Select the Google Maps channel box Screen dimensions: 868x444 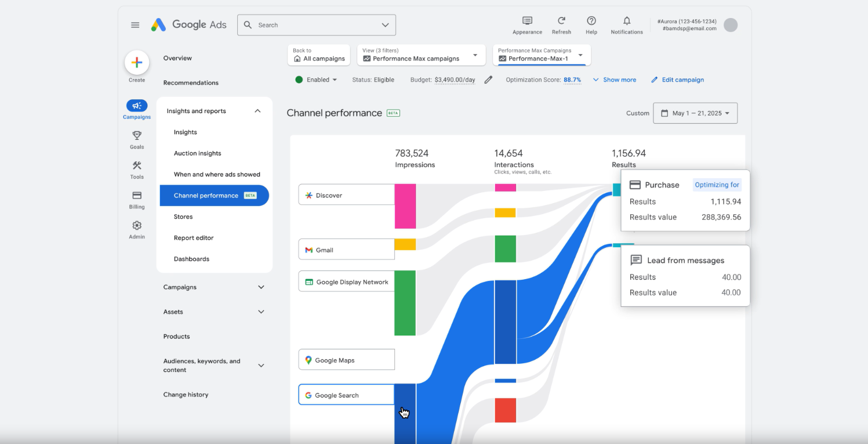347,359
